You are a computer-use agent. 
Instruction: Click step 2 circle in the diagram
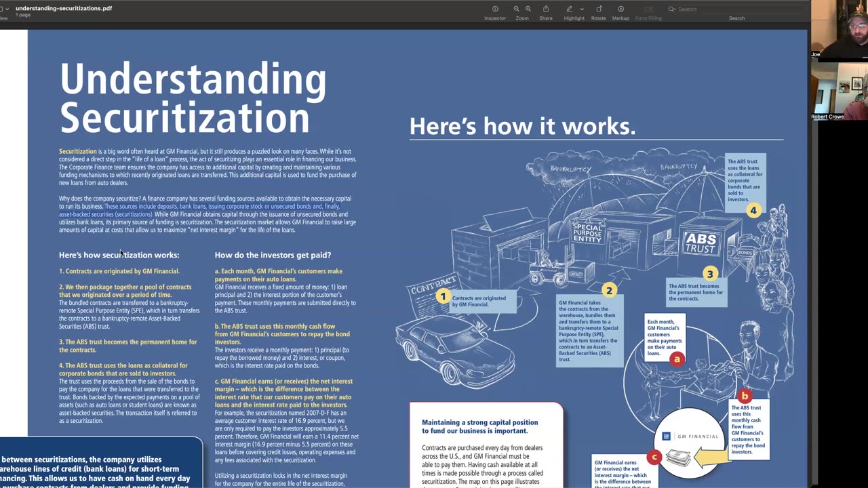pyautogui.click(x=609, y=290)
